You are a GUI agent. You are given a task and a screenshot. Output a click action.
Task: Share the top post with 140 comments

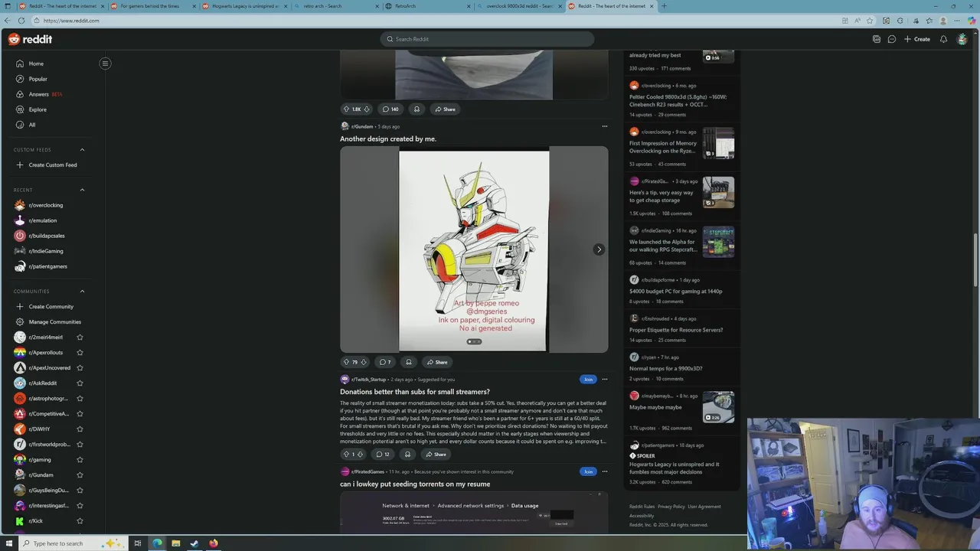445,109
